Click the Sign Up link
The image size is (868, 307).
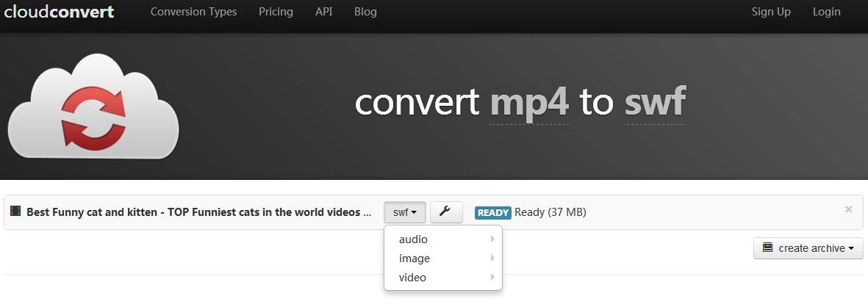click(771, 12)
